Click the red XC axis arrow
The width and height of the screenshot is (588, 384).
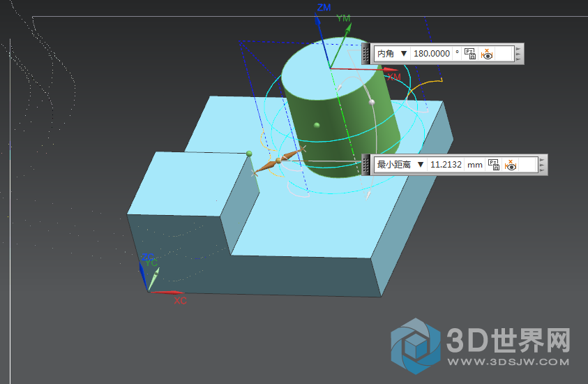(x=167, y=292)
